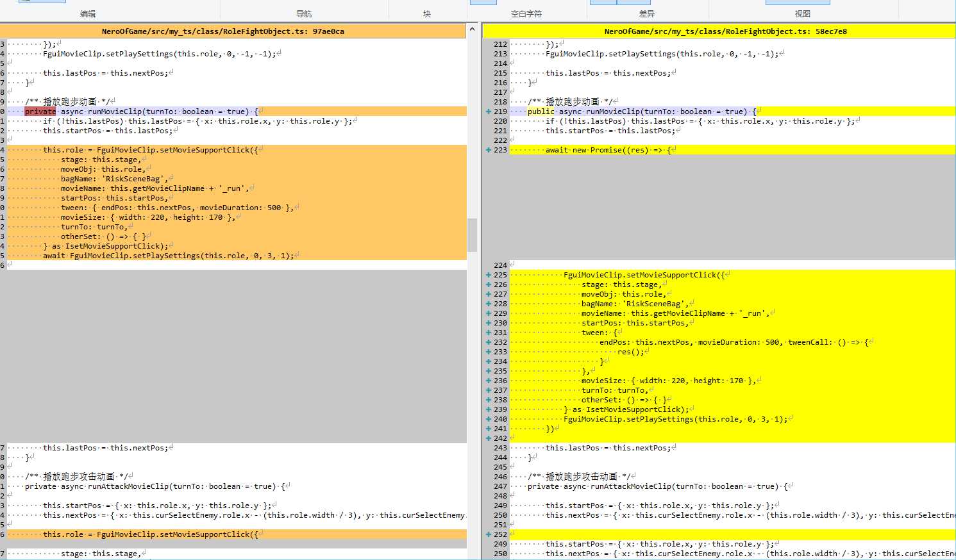Viewport: 956px width, 560px height.
Task: Click "bagName: 'RiskSceneBag'" on right line 228
Action: [633, 304]
